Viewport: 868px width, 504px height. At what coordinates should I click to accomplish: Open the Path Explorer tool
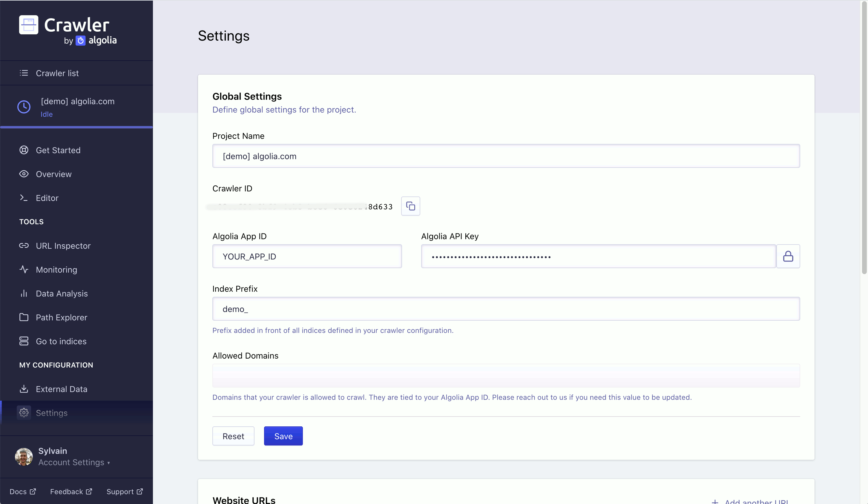(61, 317)
